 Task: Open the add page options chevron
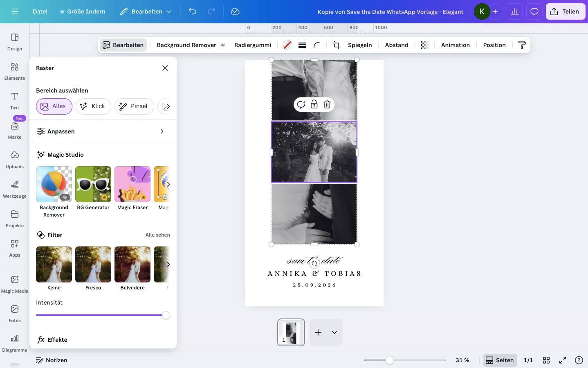[334, 332]
